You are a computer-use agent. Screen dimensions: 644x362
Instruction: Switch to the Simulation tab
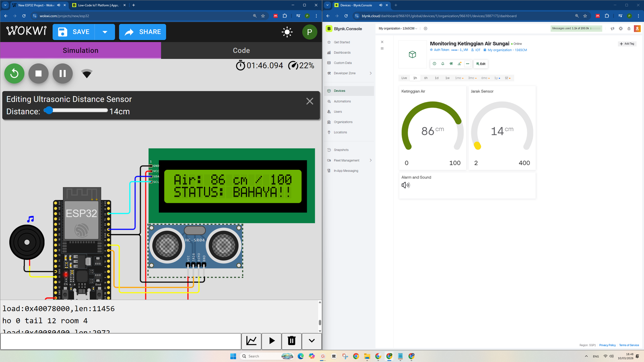80,50
